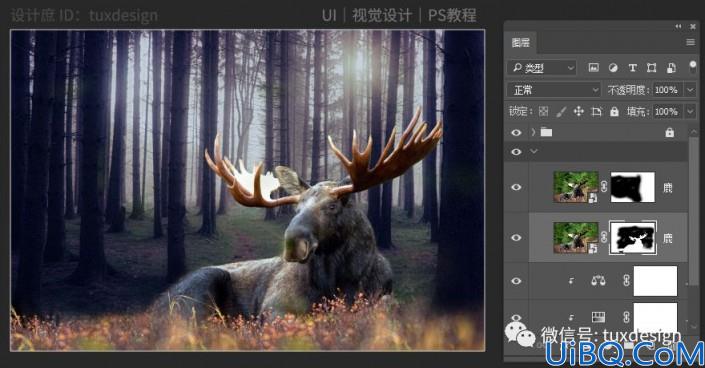This screenshot has height=368, width=705.
Task: Click the folder icon of collapsed group
Action: (x=546, y=132)
